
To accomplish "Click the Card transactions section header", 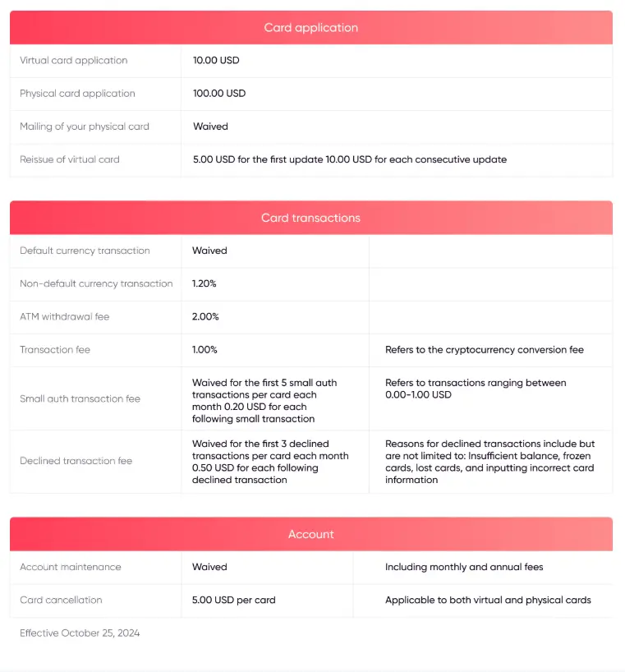I will point(311,218).
